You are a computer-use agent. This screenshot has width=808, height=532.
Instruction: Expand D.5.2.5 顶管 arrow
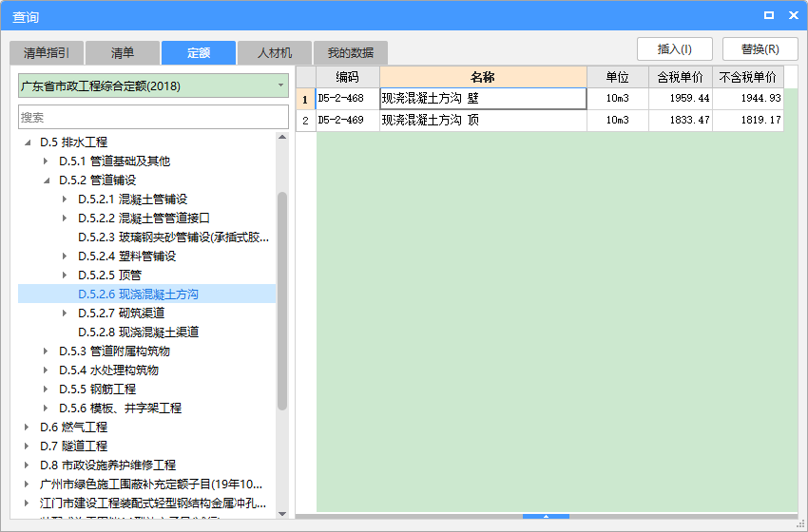[65, 275]
